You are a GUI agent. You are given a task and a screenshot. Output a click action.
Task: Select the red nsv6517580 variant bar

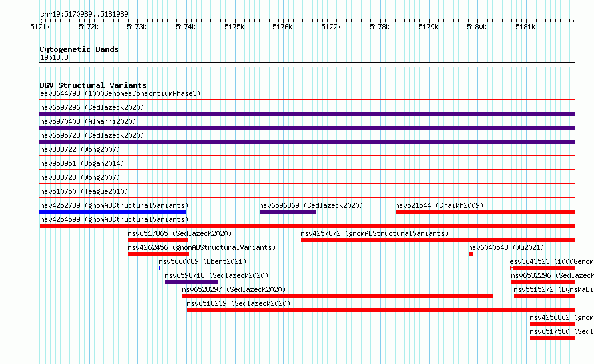tap(553, 338)
